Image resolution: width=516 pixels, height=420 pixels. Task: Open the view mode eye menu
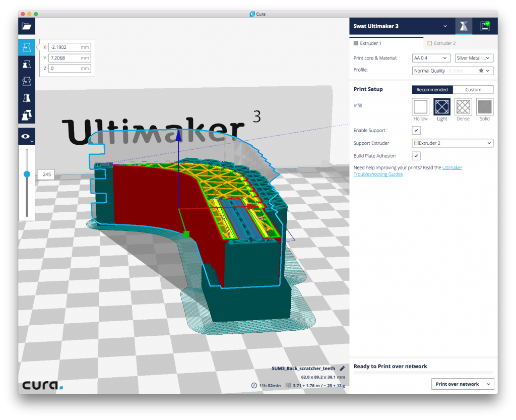pyautogui.click(x=27, y=136)
